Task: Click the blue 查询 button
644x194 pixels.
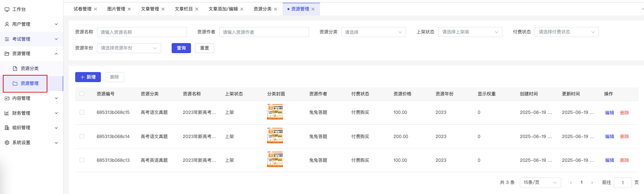Action: tap(181, 48)
